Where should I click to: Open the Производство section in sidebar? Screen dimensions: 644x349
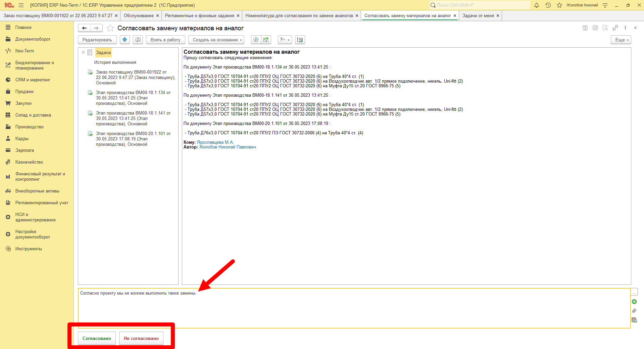tap(30, 127)
